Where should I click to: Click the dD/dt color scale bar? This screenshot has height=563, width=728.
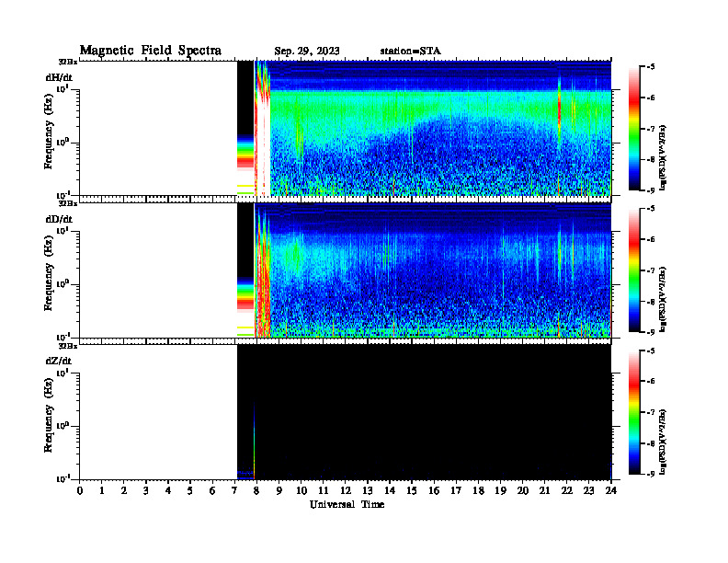tap(634, 270)
